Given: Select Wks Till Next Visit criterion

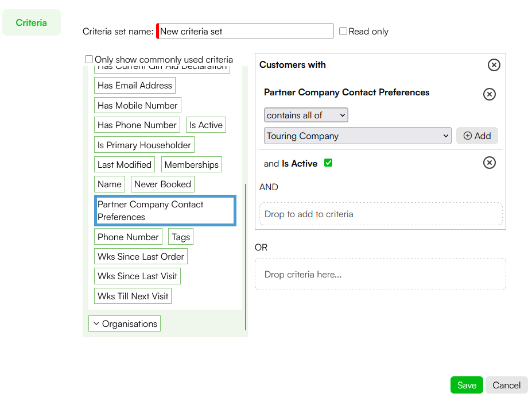Looking at the screenshot, I should tap(133, 296).
